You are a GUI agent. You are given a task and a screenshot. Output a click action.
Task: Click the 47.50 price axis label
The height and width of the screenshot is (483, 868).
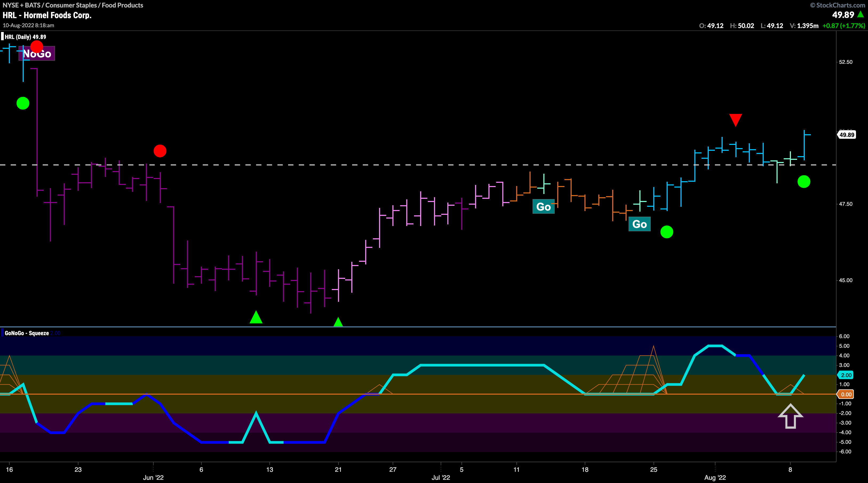(846, 204)
